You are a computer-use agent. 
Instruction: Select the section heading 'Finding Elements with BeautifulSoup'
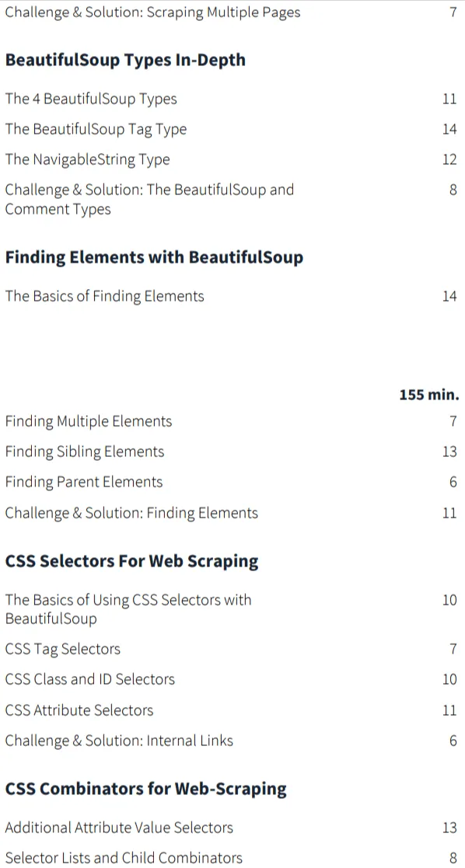coord(154,257)
